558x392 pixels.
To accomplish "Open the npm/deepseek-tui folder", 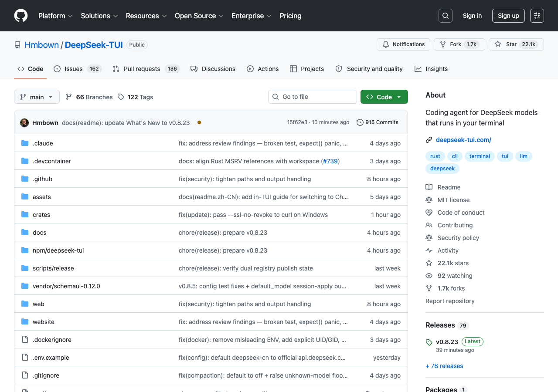I will (x=58, y=250).
